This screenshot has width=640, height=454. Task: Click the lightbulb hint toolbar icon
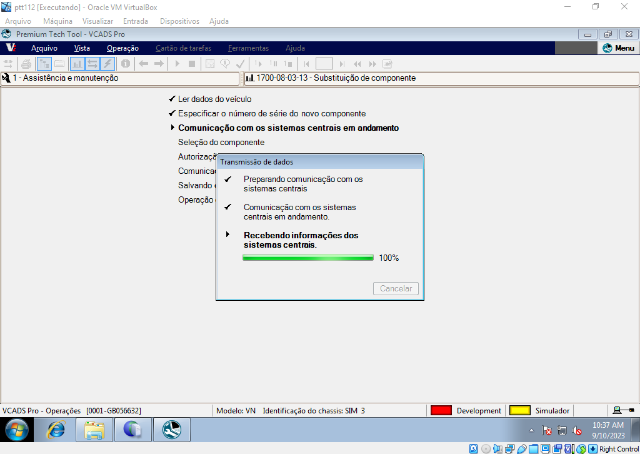(x=225, y=64)
